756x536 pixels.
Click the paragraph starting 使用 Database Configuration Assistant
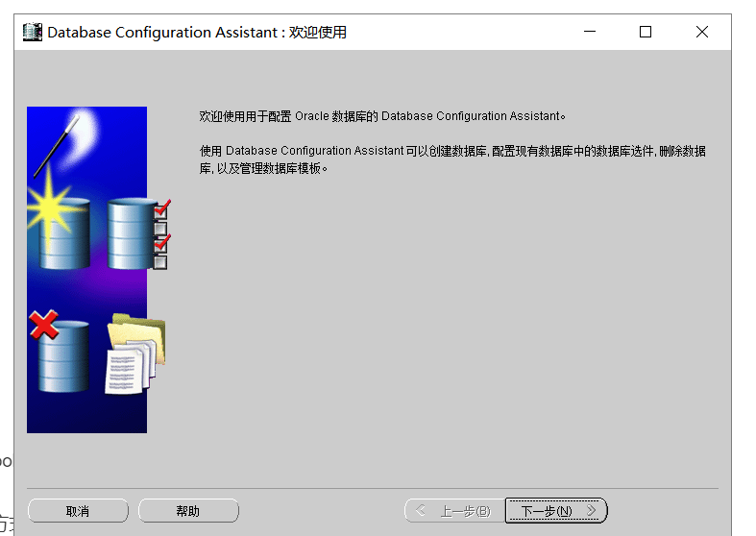[452, 159]
